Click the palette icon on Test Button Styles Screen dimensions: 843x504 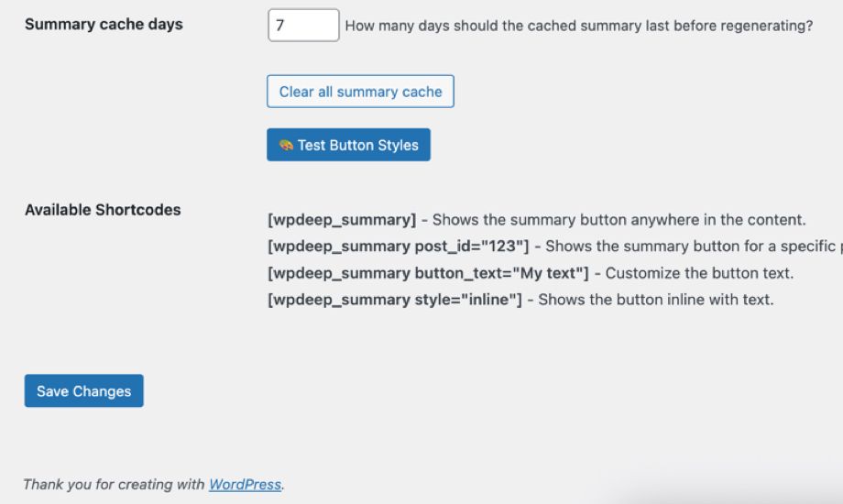[x=286, y=146]
